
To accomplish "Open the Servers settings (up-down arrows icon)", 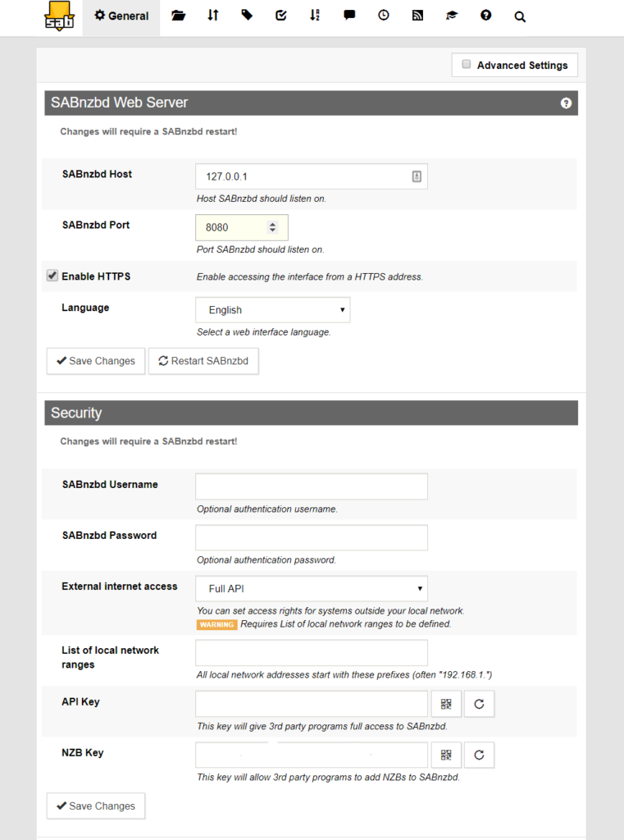I will 213,16.
